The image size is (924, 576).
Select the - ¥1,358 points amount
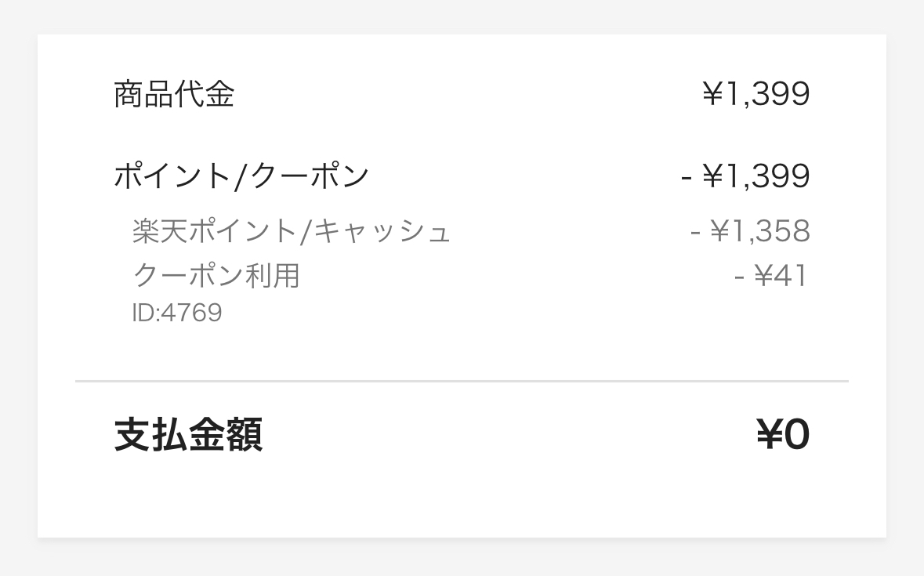[x=750, y=230]
